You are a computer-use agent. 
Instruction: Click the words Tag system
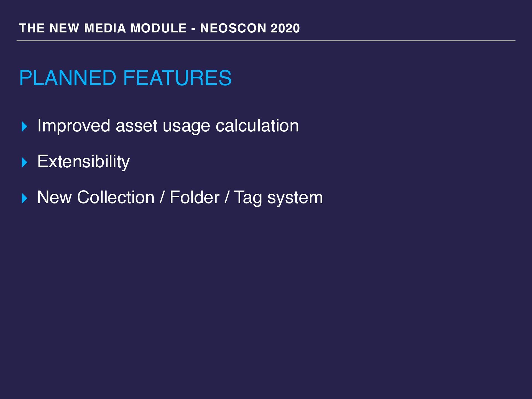click(x=278, y=198)
